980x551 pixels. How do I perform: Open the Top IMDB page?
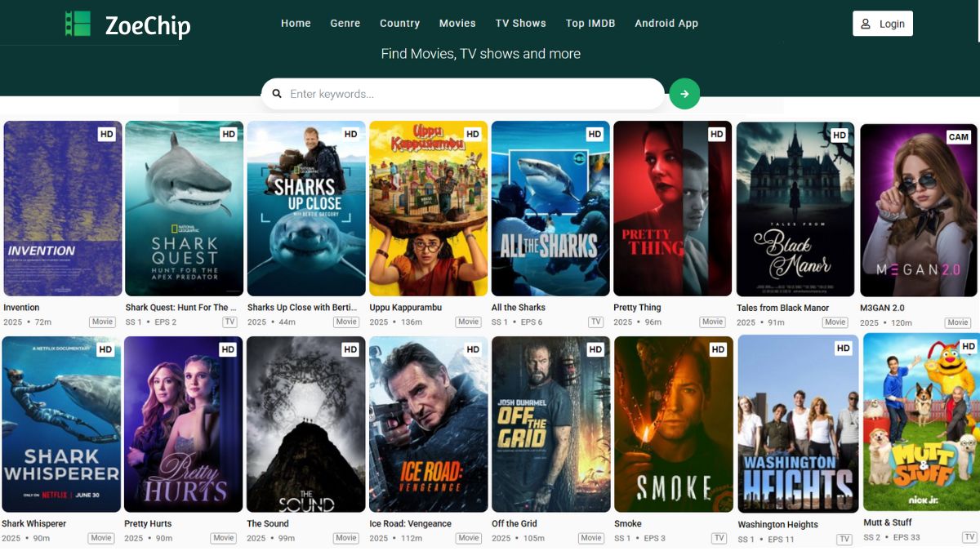(590, 23)
